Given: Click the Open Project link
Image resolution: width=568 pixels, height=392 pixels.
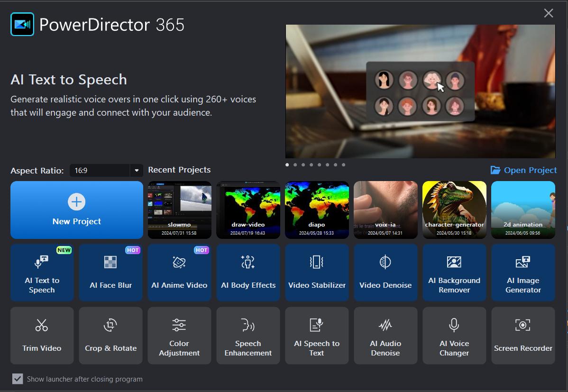Looking at the screenshot, I should (523, 170).
